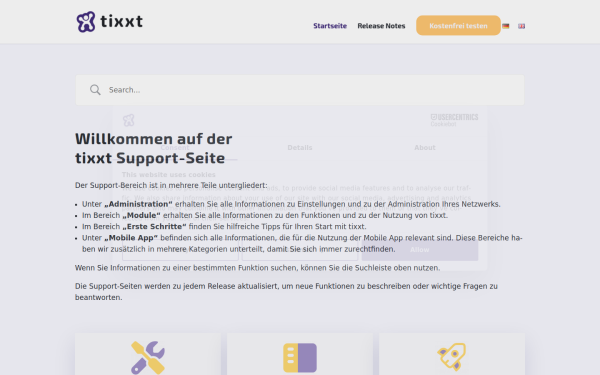Viewport: 600px width, 375px height.
Task: Click Allow button in cookie dialog
Action: coord(420,250)
